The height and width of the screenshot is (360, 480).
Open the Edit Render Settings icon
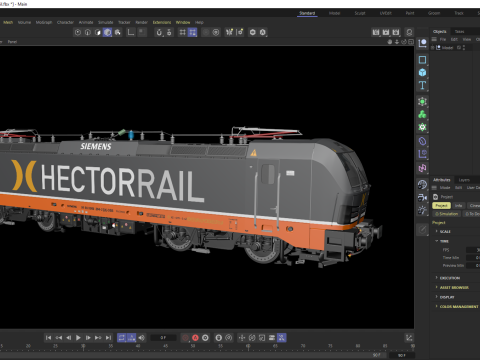tap(396, 32)
